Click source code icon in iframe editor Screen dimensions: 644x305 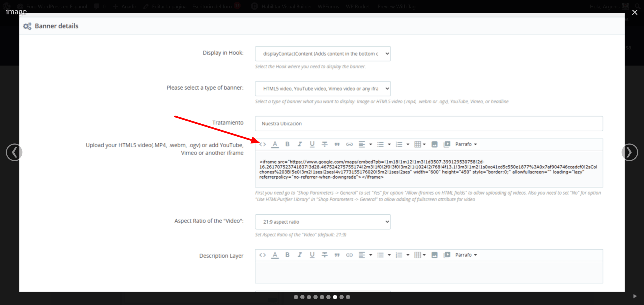[263, 144]
